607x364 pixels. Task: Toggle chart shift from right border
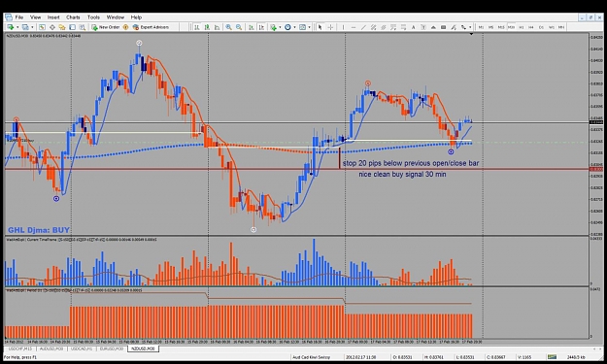(261, 27)
